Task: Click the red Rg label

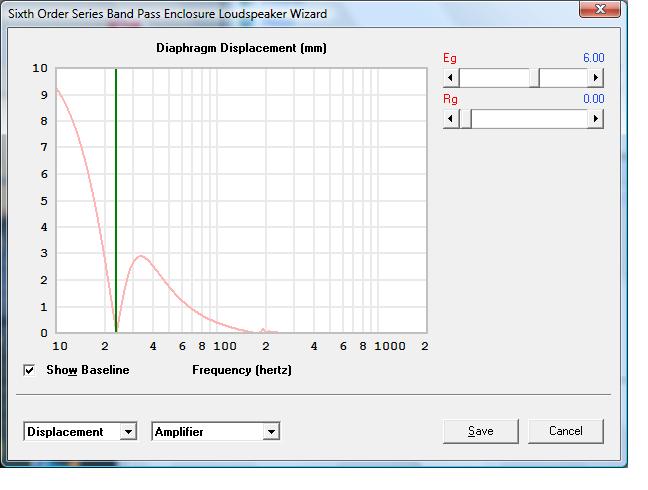Action: pyautogui.click(x=450, y=99)
